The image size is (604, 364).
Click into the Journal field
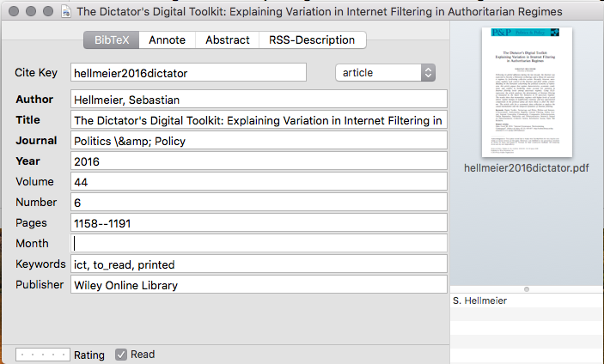259,141
